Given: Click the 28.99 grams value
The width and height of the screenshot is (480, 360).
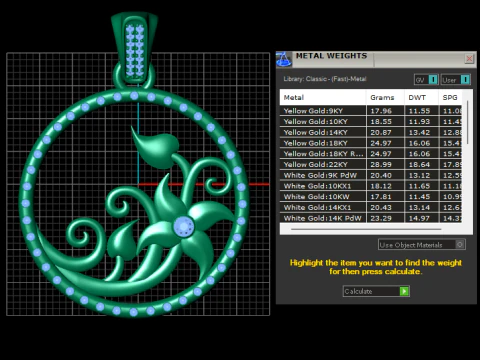Looking at the screenshot, I should pos(381,164).
